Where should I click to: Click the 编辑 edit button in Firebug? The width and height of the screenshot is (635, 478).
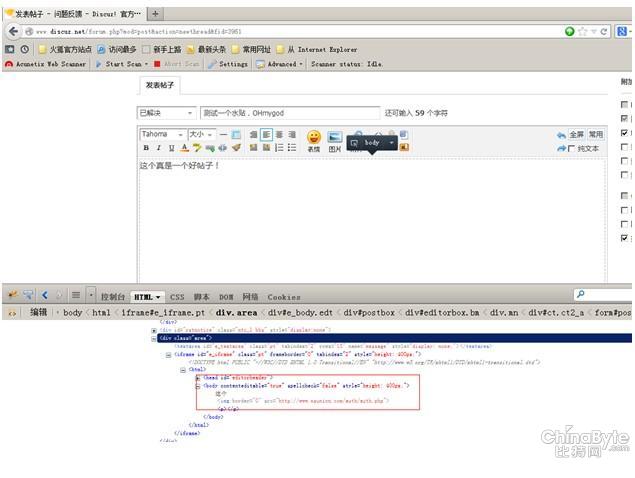coord(38,312)
